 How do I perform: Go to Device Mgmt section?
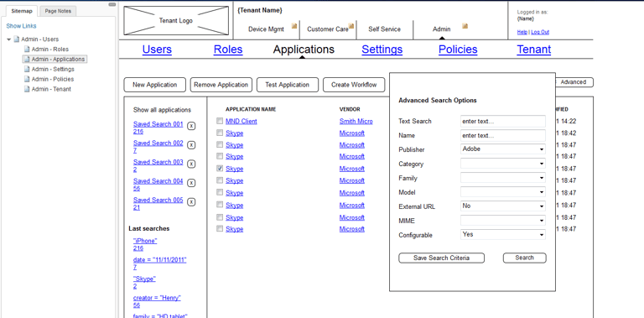[x=266, y=29]
